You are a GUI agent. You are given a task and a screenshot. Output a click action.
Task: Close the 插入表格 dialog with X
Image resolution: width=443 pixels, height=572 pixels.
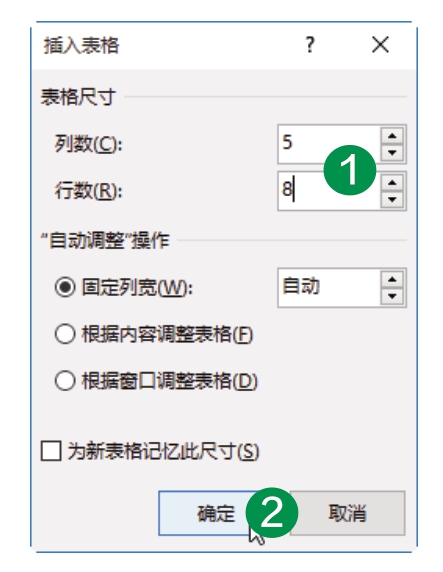tap(380, 45)
